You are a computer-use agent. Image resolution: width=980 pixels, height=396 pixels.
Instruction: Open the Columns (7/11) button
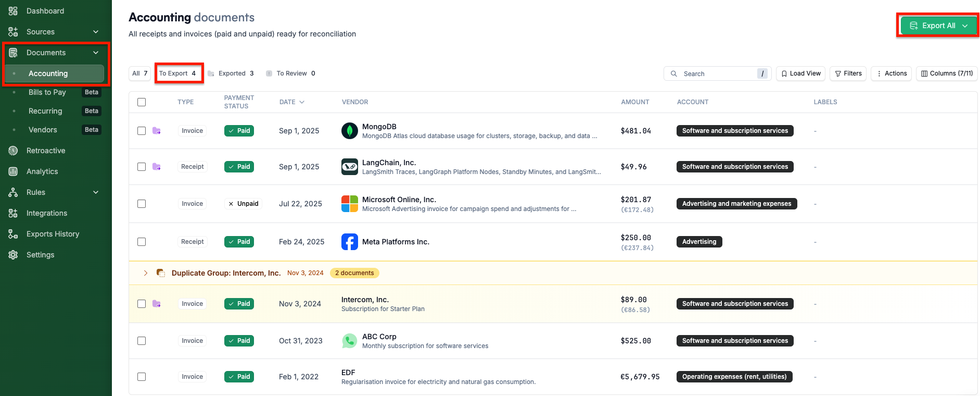click(x=947, y=73)
